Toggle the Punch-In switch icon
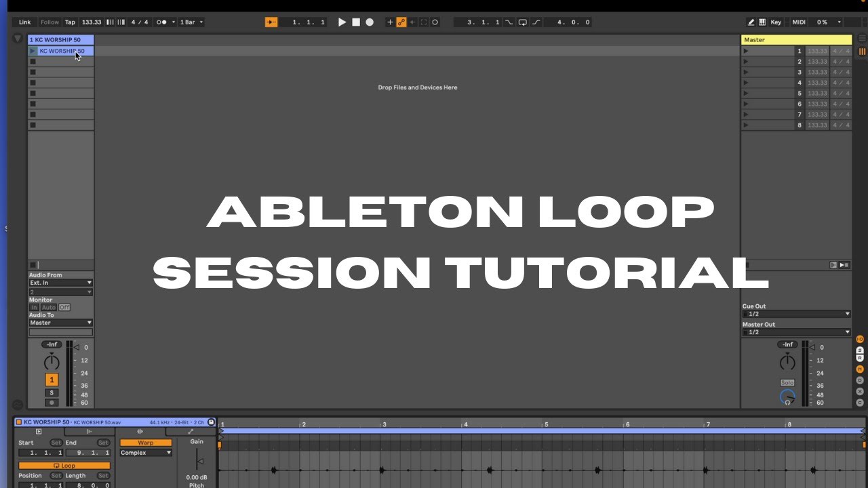The image size is (868, 488). pyautogui.click(x=509, y=22)
